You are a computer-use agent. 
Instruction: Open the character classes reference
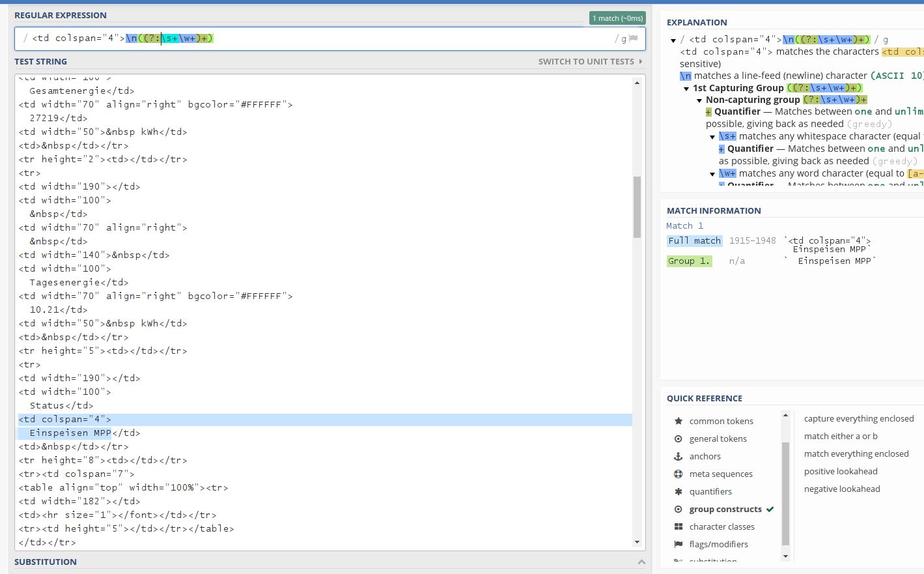click(722, 526)
